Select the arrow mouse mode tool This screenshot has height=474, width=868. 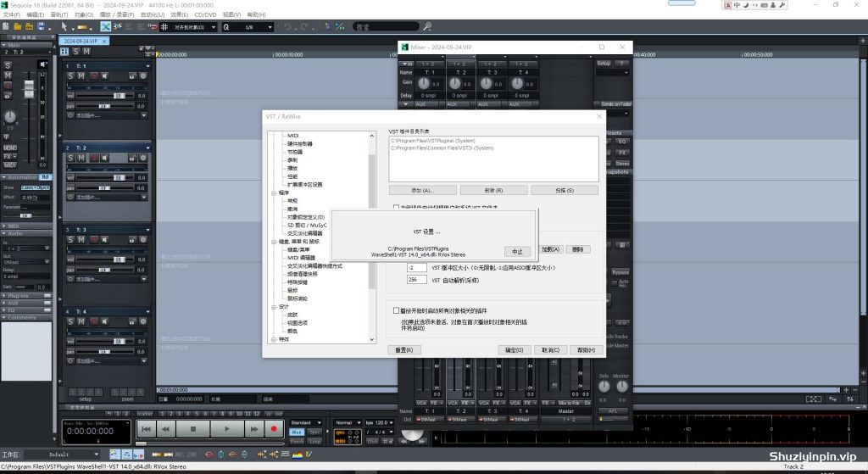point(64,26)
